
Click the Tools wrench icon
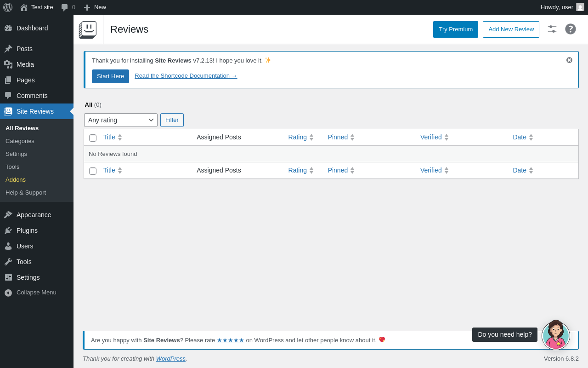tap(8, 262)
